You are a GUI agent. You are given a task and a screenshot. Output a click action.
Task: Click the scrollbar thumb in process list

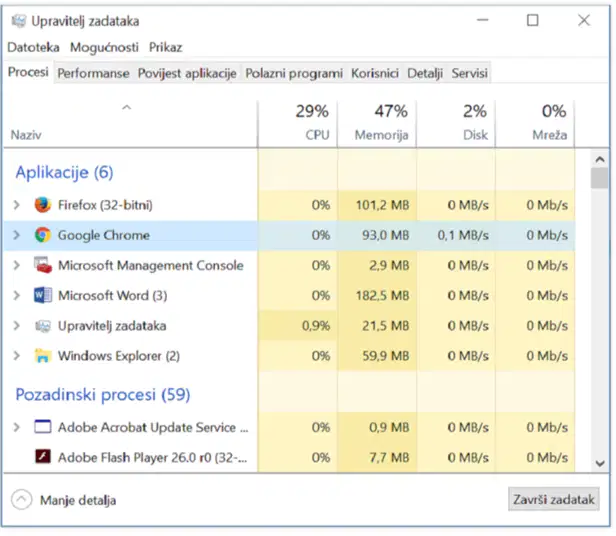[599, 178]
